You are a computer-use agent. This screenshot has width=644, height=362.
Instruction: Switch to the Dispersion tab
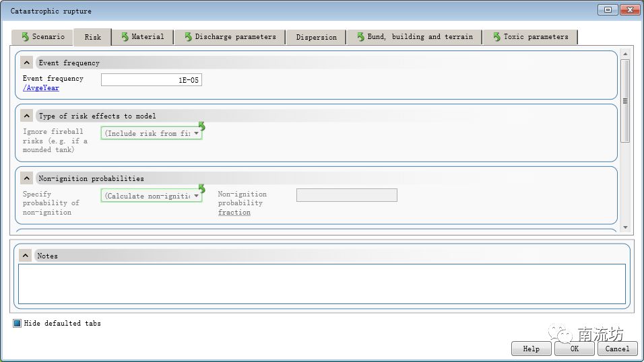click(x=316, y=37)
